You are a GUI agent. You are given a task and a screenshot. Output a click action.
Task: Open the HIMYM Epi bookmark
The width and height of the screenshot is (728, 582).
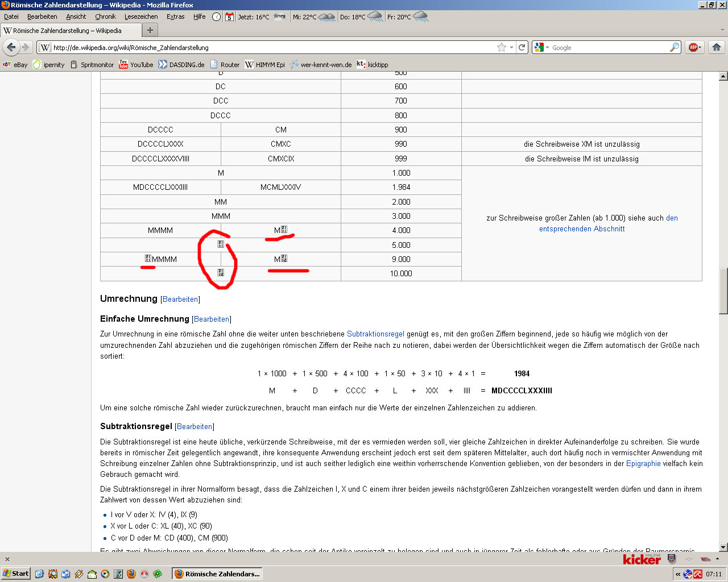(x=264, y=64)
